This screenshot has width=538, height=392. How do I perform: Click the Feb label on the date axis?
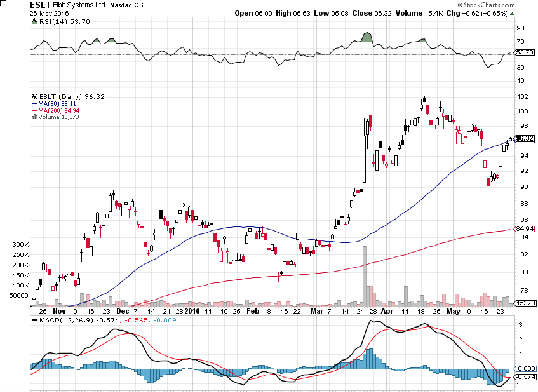tap(253, 311)
